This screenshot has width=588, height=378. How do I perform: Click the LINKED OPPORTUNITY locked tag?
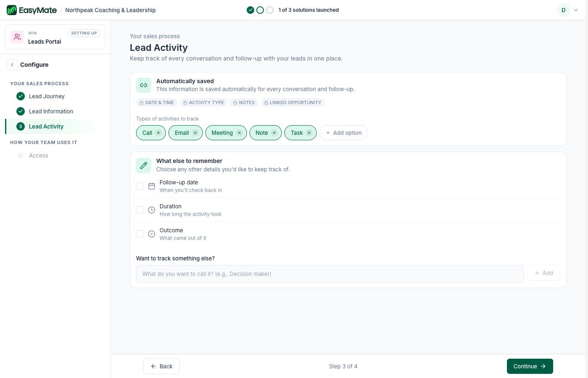click(293, 102)
